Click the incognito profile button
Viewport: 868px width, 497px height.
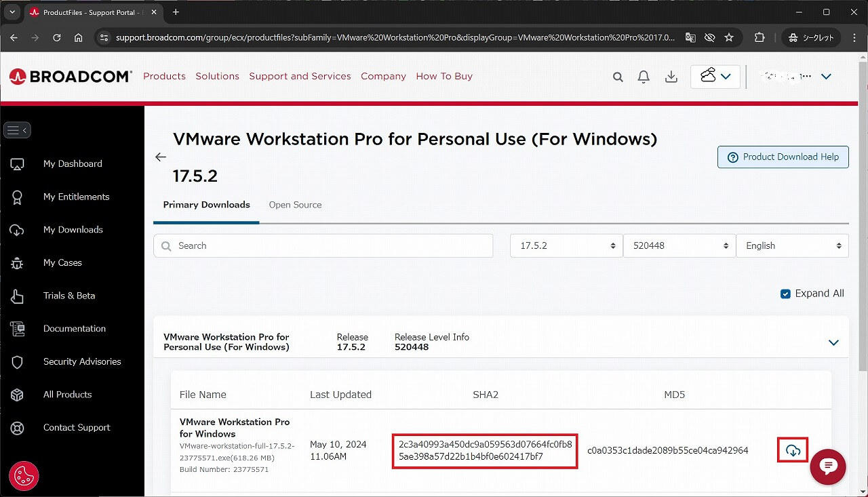[811, 38]
